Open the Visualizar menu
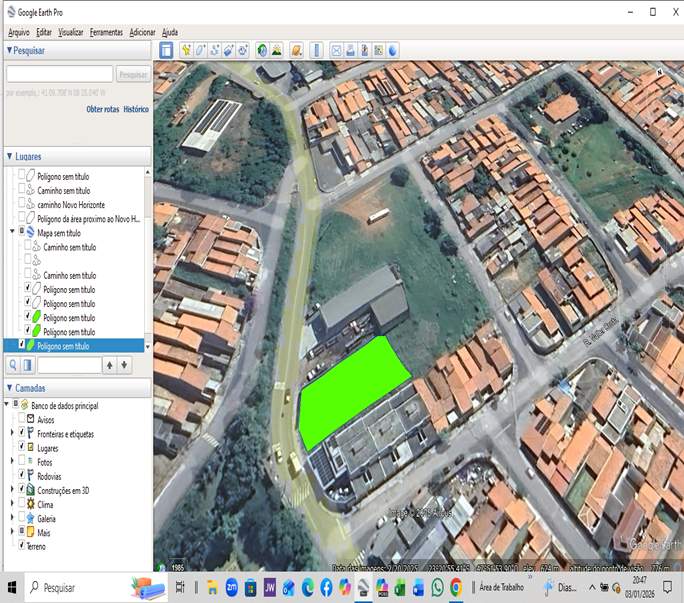The image size is (684, 603). [x=71, y=32]
